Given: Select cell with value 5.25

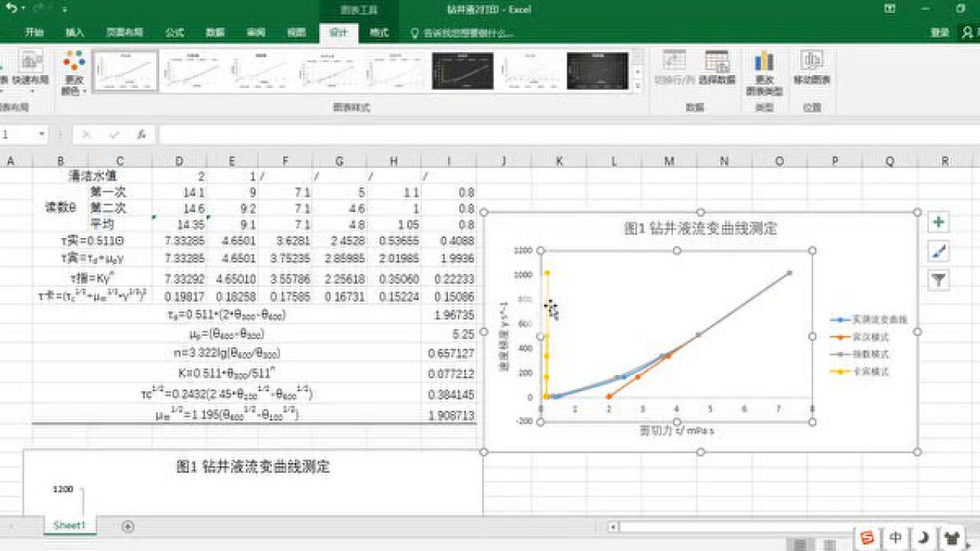Looking at the screenshot, I should (449, 334).
